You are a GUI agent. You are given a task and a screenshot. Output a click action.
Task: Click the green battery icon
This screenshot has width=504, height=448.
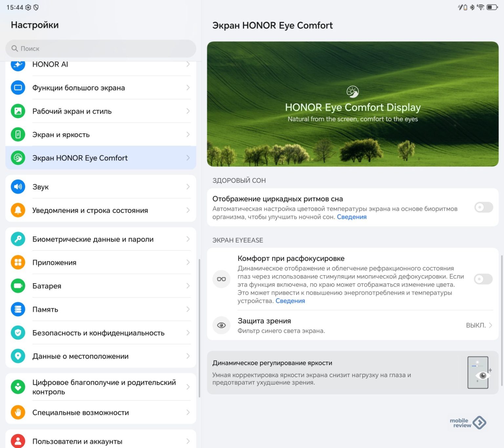[18, 286]
